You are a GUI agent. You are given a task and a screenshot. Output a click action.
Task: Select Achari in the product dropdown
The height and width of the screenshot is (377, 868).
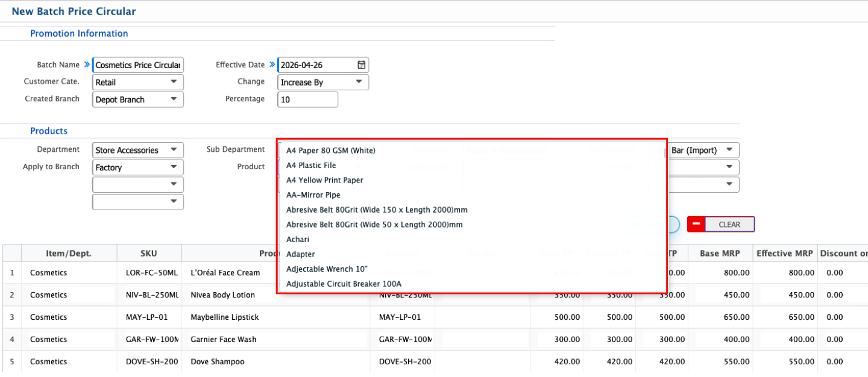coord(298,240)
